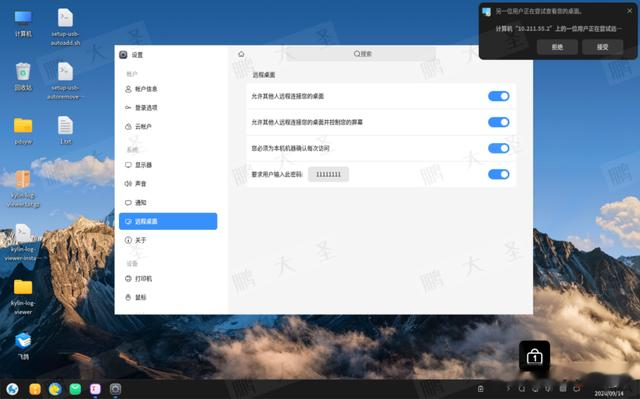640x399 pixels.
Task: Open the start menu in taskbar
Action: coord(12,389)
